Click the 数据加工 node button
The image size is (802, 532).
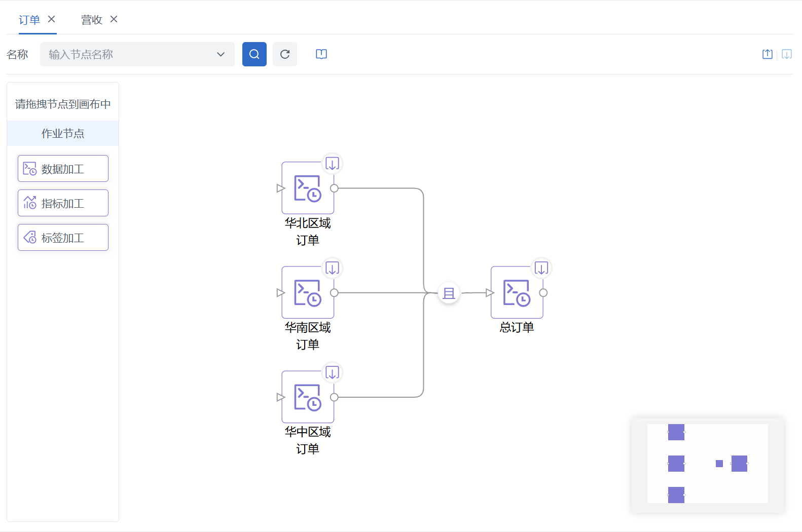click(x=63, y=169)
